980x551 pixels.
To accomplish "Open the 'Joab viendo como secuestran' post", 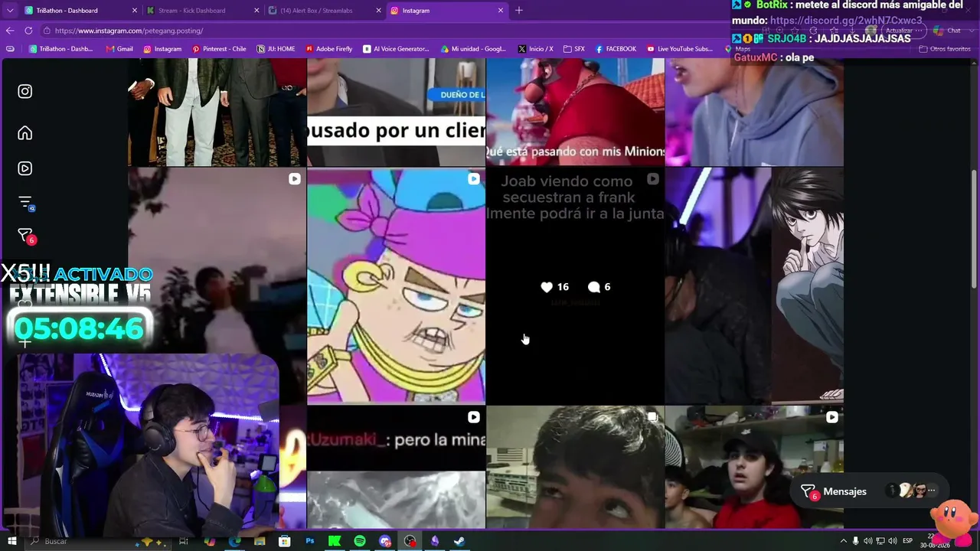I will pos(575,286).
